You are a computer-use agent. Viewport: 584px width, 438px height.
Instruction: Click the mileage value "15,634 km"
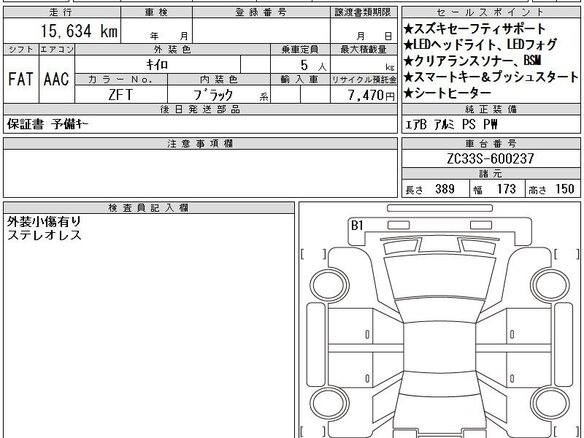tap(79, 31)
